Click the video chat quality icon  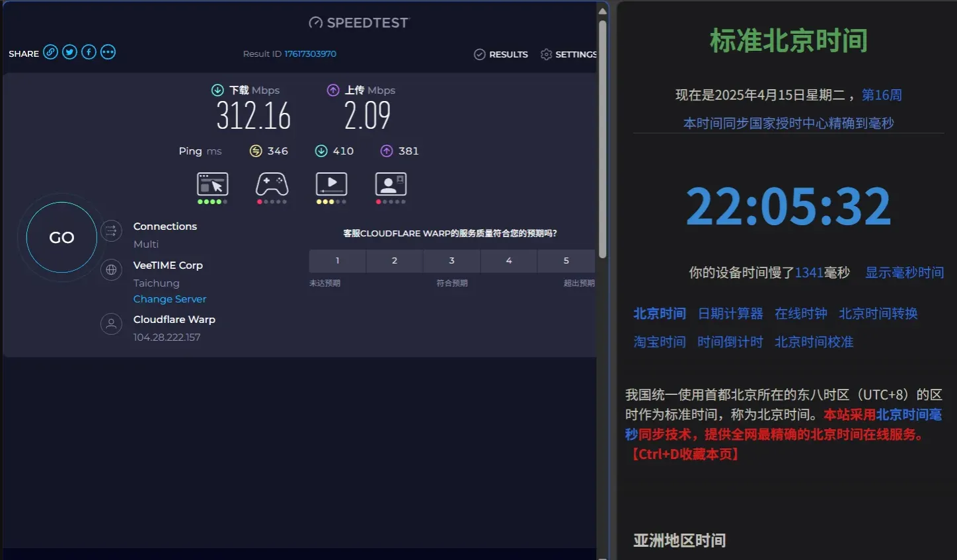(x=391, y=184)
